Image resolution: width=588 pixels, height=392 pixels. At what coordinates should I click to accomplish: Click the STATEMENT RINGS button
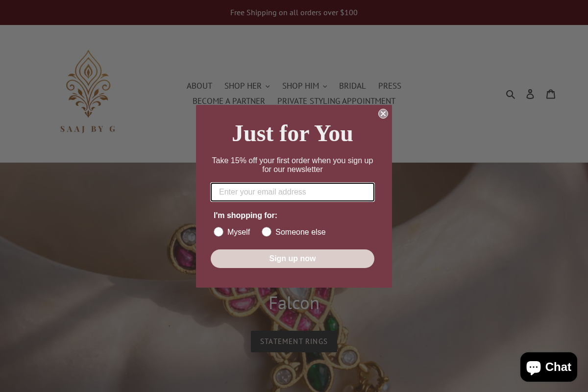pos(294,342)
